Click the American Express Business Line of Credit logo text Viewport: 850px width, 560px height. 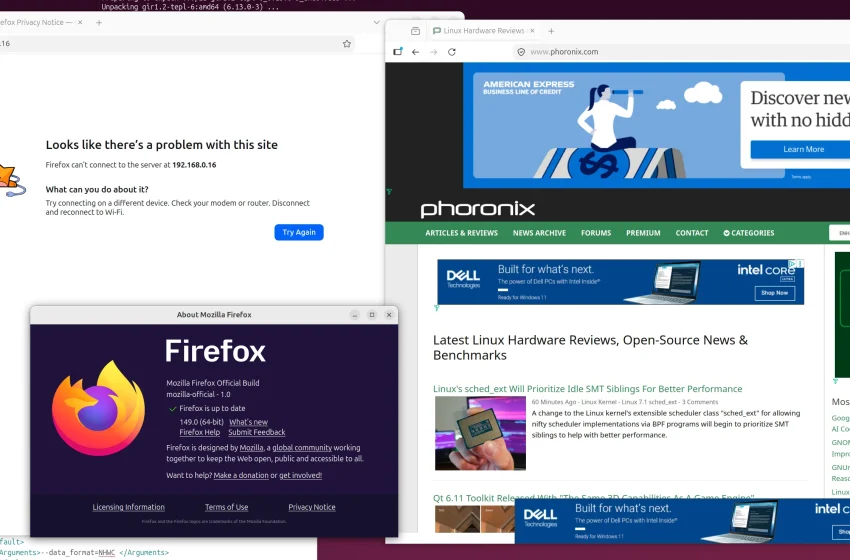pos(529,87)
